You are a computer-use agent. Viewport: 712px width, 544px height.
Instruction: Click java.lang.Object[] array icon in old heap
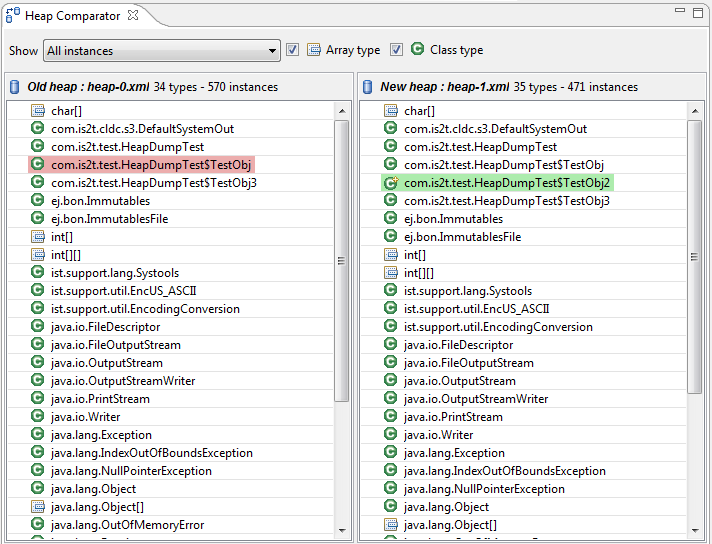click(38, 507)
